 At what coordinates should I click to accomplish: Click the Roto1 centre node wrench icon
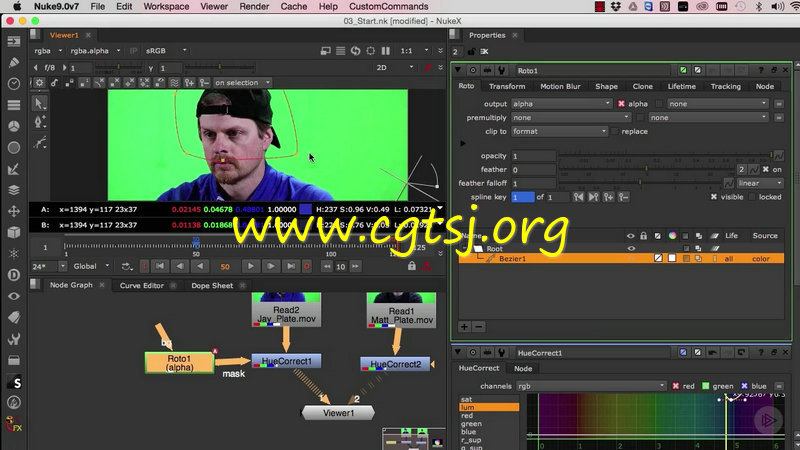502,70
